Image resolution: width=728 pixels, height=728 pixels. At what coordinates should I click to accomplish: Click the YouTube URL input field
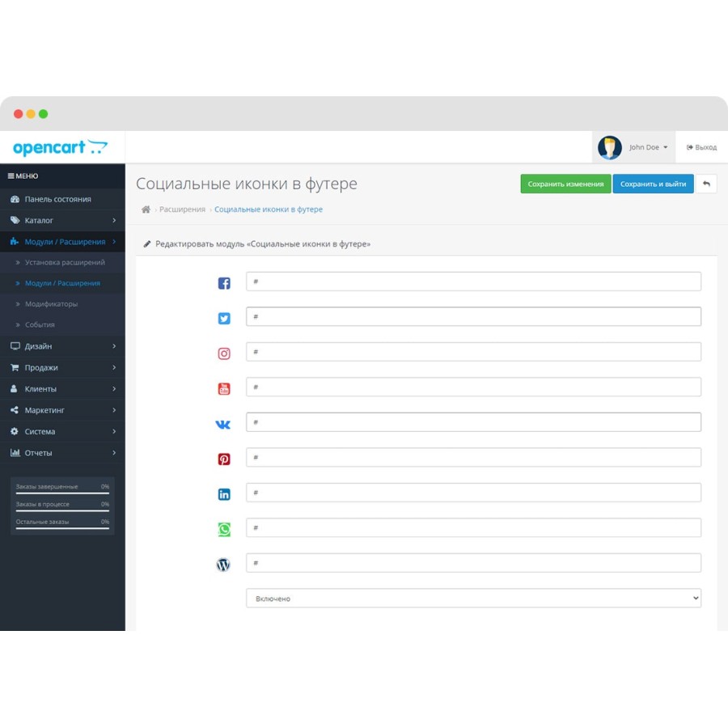click(473, 387)
